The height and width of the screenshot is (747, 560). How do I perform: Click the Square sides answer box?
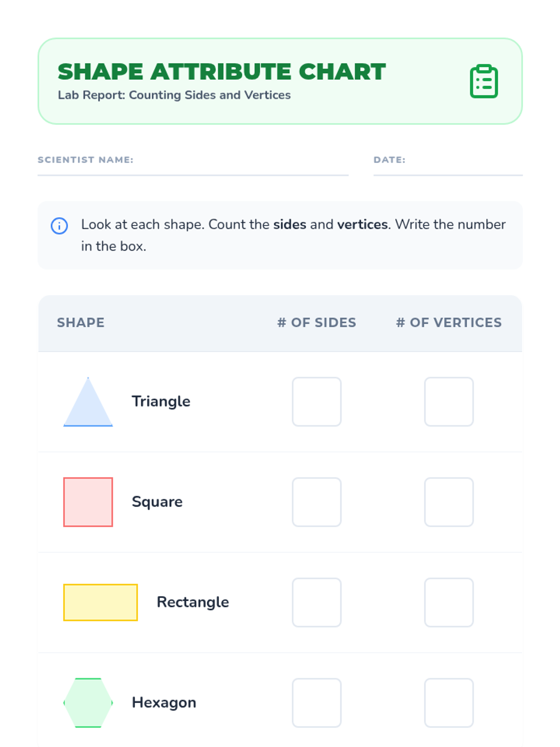coord(317,502)
